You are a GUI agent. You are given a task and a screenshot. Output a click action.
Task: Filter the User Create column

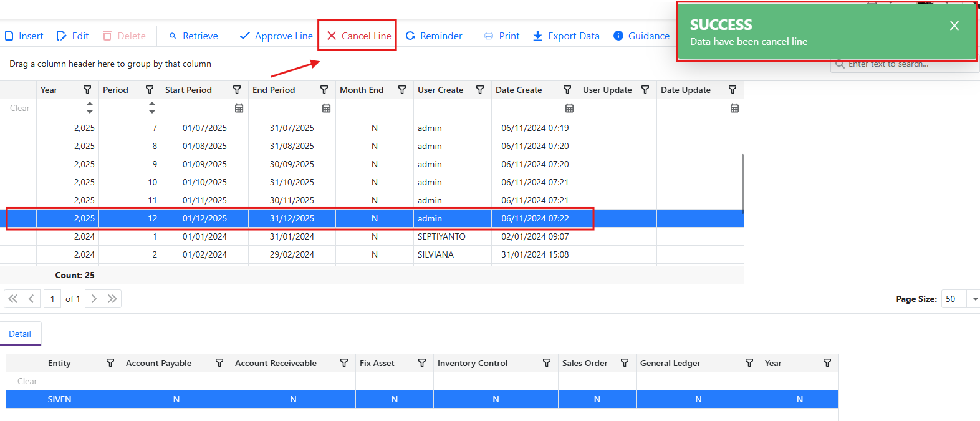click(480, 90)
